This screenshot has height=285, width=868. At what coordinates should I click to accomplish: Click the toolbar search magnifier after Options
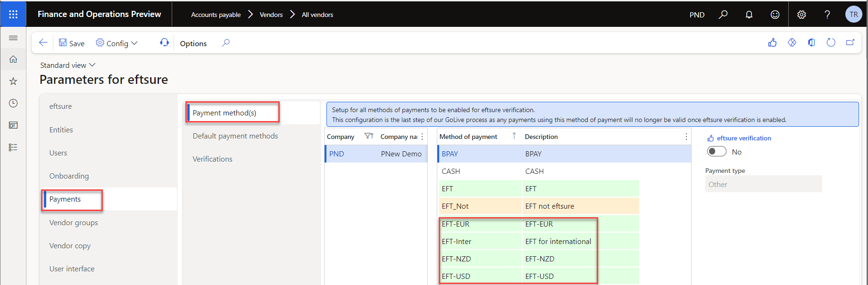coord(226,43)
